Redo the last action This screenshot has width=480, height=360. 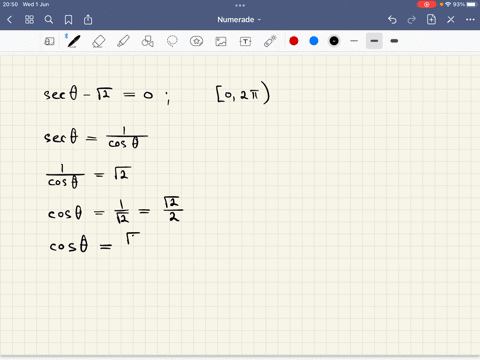pos(412,20)
